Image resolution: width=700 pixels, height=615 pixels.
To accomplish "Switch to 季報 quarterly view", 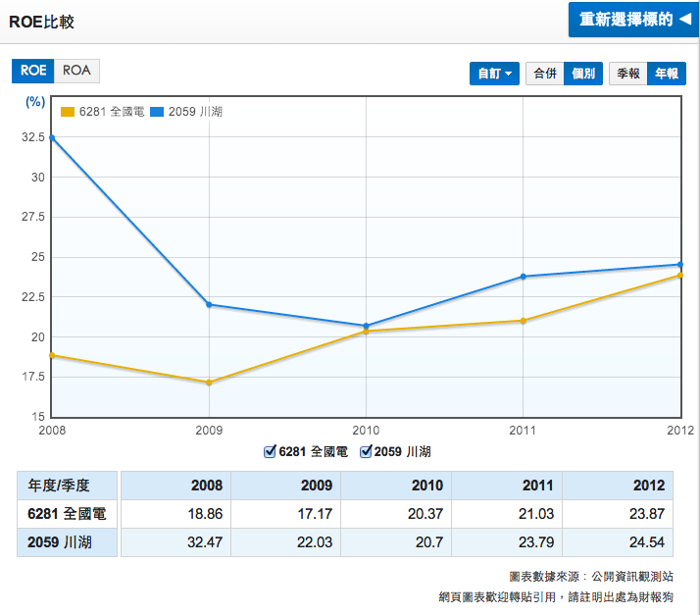I will point(627,74).
